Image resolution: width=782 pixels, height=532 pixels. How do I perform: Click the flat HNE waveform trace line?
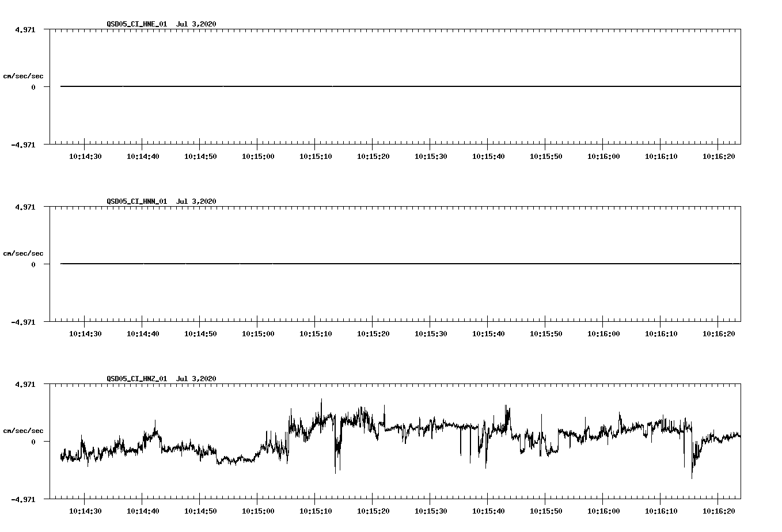point(400,86)
